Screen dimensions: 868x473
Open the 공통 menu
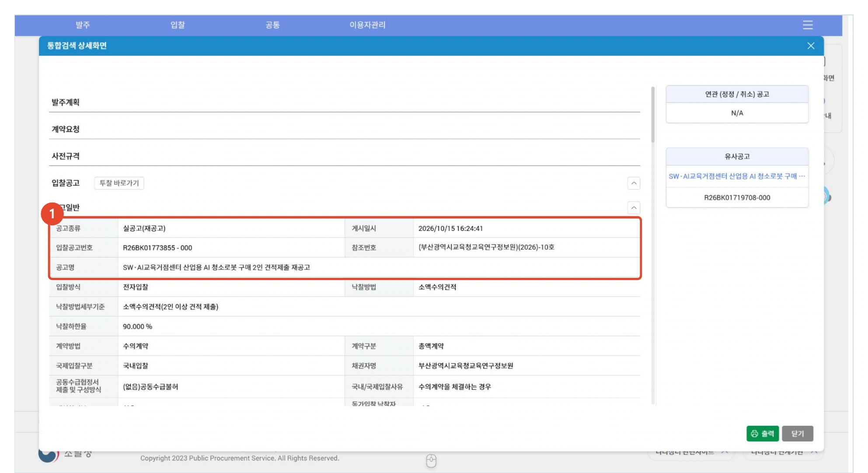pyautogui.click(x=272, y=25)
